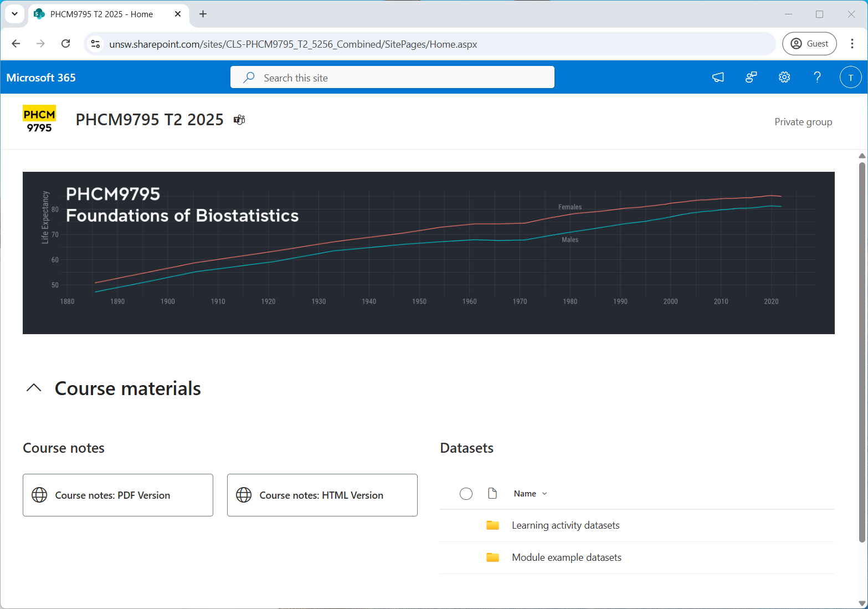
Task: Reload the page with refresh icon
Action: point(65,44)
